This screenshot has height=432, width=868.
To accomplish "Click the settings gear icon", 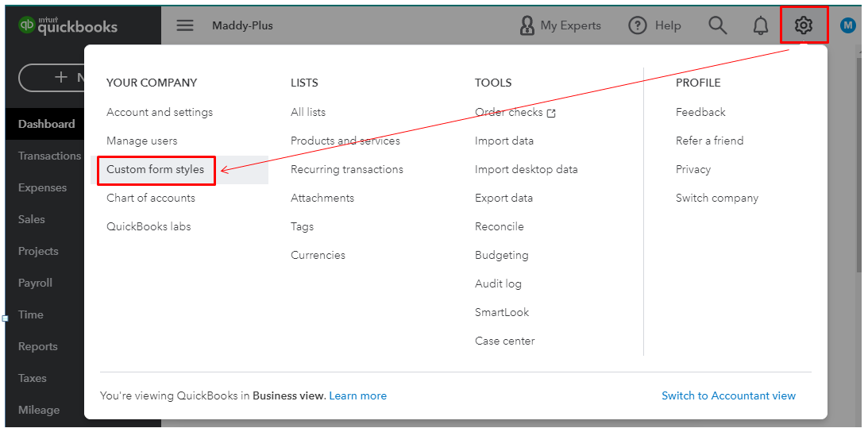I will (804, 25).
